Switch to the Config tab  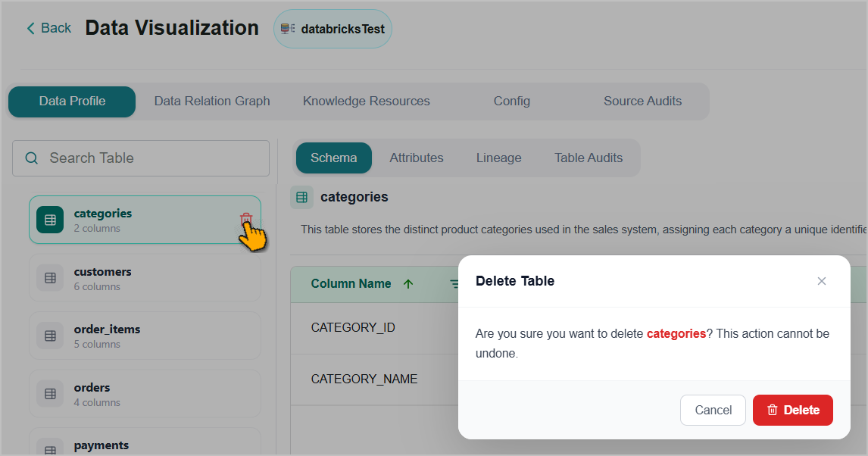tap(512, 102)
